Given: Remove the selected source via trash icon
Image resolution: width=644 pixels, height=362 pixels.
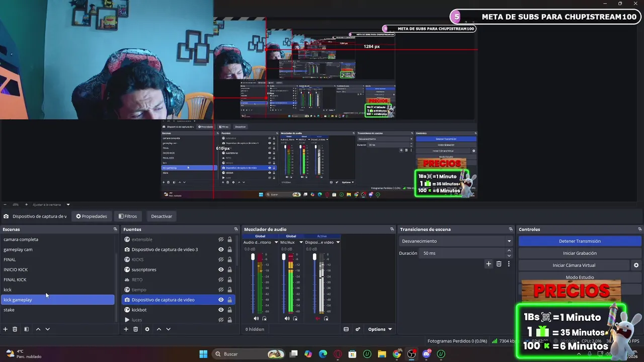Looking at the screenshot, I should tap(136, 329).
